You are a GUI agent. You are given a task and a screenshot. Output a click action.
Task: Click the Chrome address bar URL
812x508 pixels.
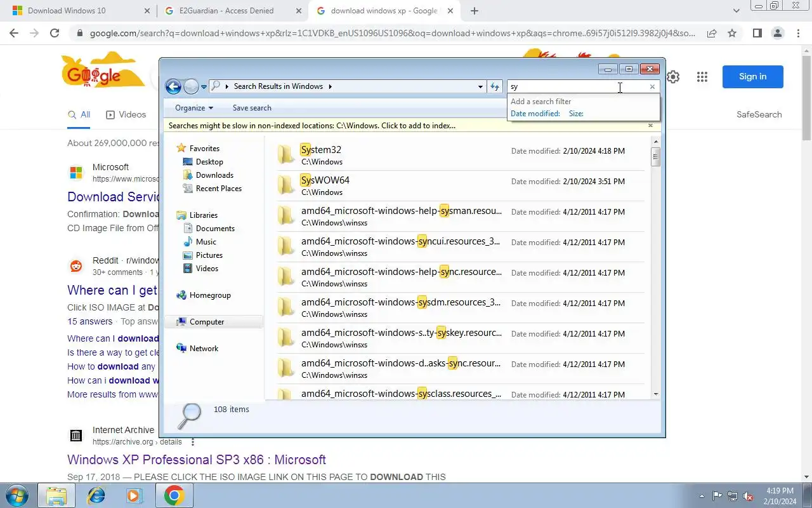click(392, 33)
